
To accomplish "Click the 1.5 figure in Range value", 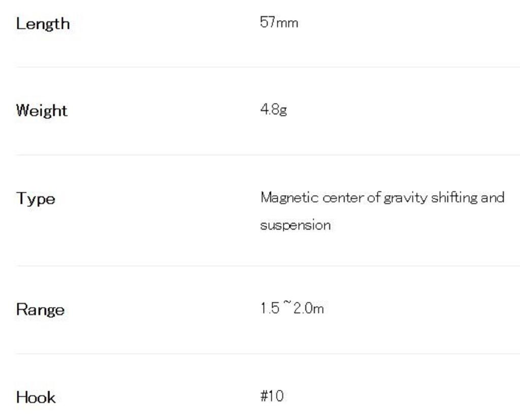I will point(270,308).
